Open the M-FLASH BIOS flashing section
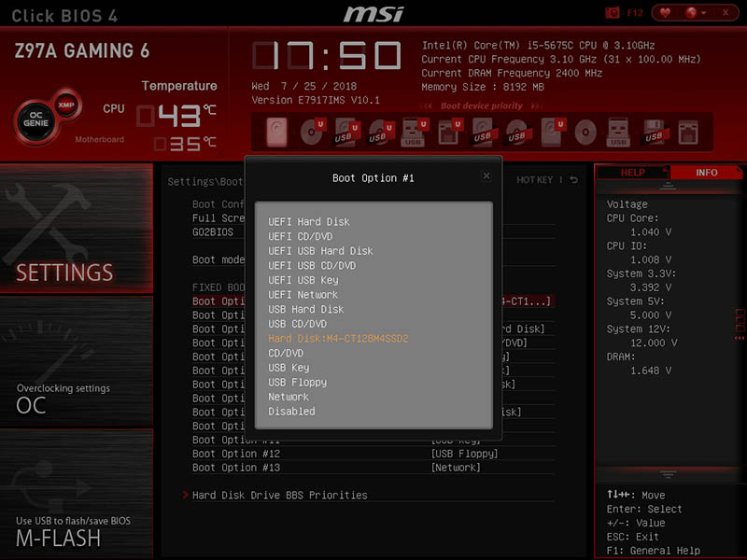This screenshot has width=747, height=560. click(x=77, y=495)
